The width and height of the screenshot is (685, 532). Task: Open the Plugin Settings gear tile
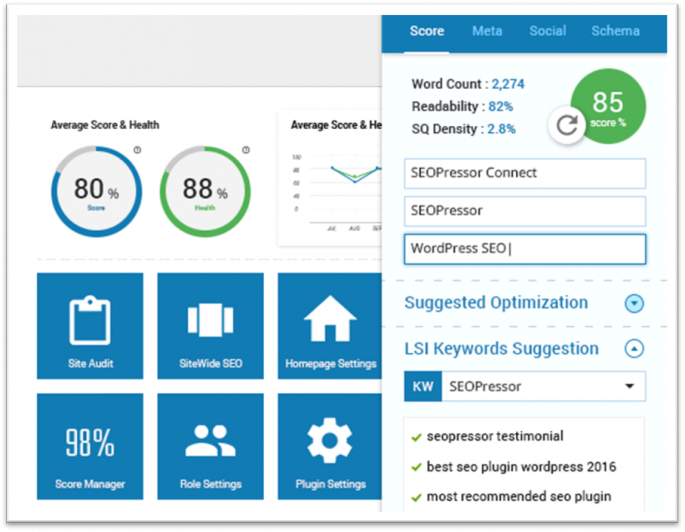[330, 446]
